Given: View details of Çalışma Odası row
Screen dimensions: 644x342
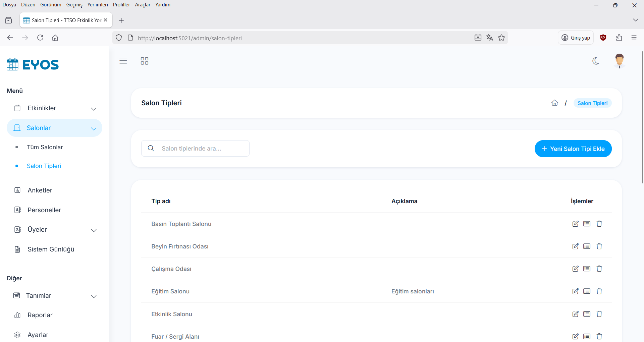Looking at the screenshot, I should tap(587, 269).
